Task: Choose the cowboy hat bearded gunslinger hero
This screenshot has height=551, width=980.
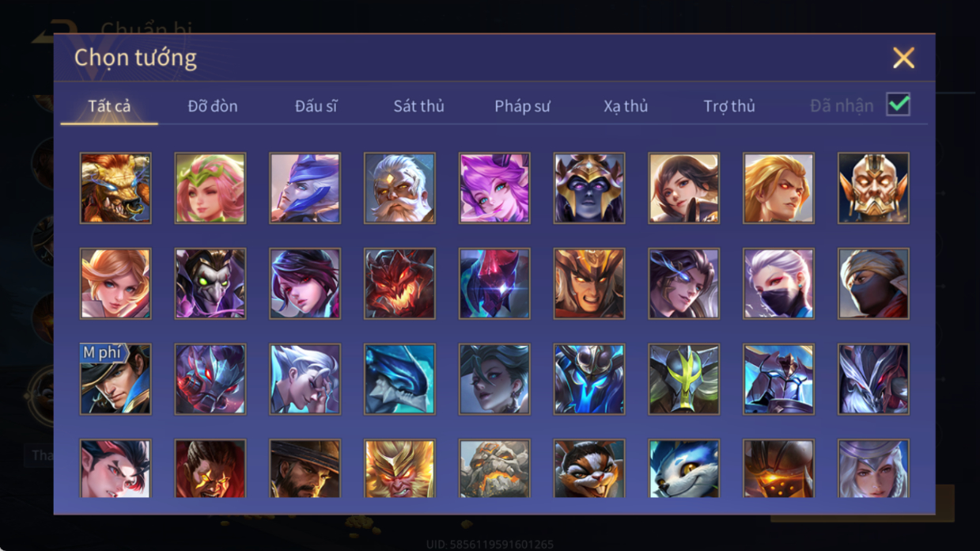Action: click(305, 469)
